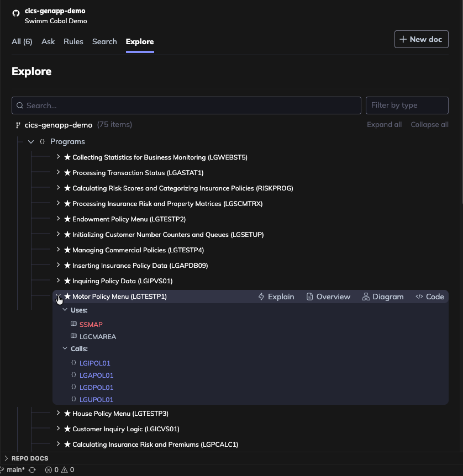Click the search magnifier icon in the search bar
This screenshot has width=463, height=476.
20,105
